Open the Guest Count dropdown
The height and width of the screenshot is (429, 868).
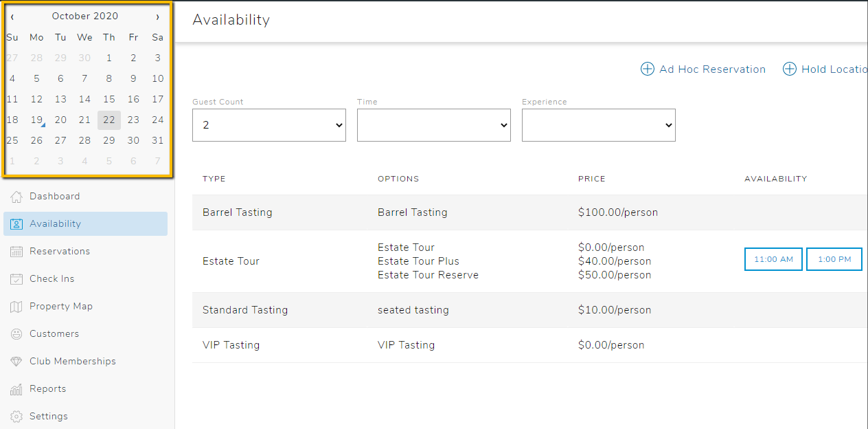269,125
